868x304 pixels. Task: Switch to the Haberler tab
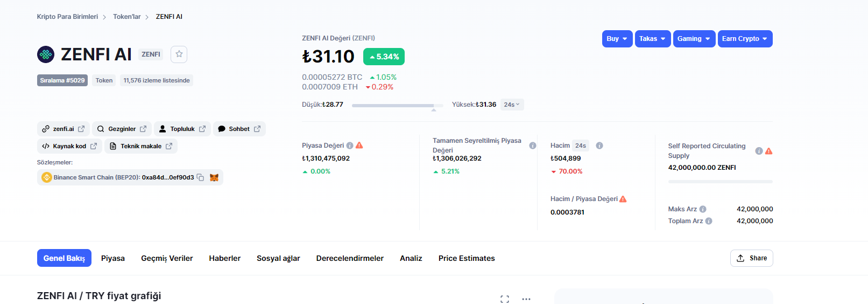point(225,258)
